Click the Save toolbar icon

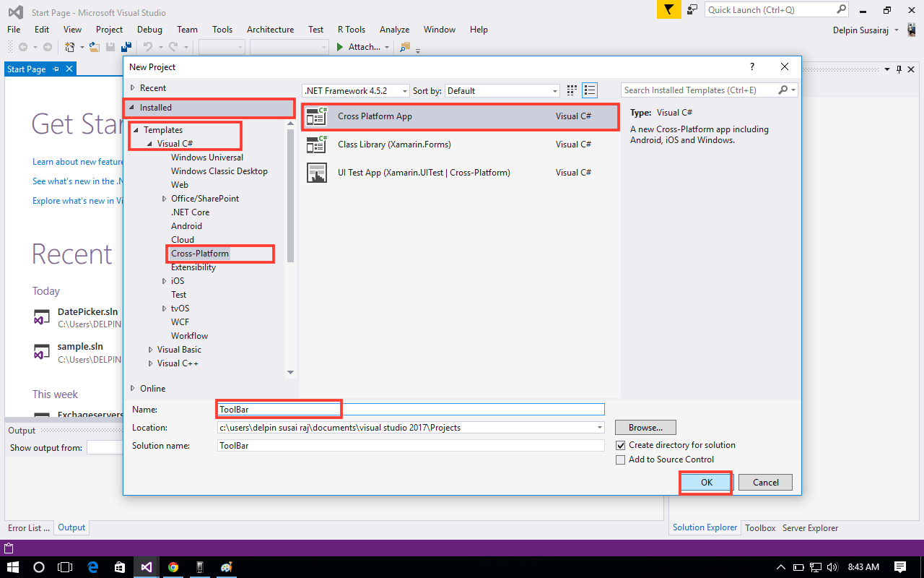coord(110,47)
